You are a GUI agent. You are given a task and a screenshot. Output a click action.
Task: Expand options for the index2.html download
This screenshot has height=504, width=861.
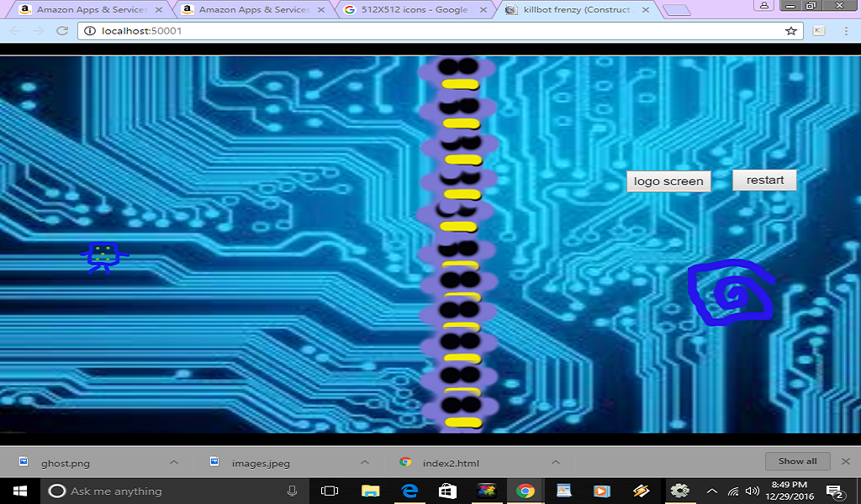pyautogui.click(x=555, y=462)
